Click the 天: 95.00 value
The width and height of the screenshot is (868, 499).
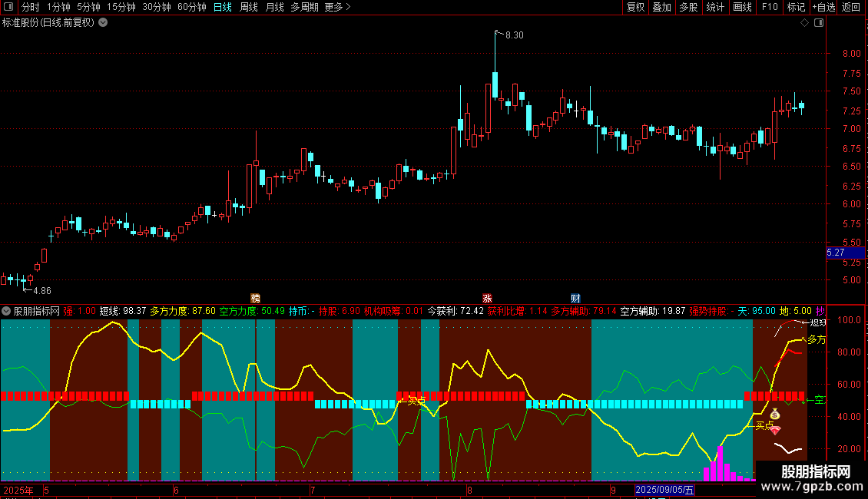pyautogui.click(x=757, y=311)
